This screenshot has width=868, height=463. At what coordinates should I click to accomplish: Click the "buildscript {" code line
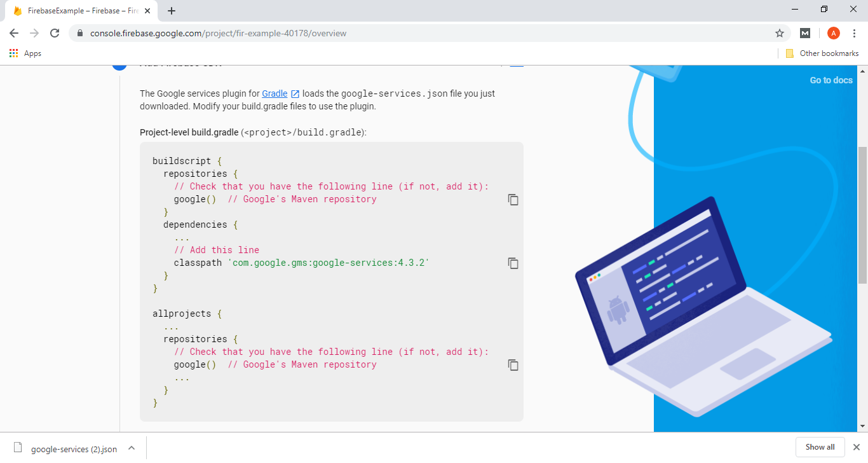[x=187, y=161]
